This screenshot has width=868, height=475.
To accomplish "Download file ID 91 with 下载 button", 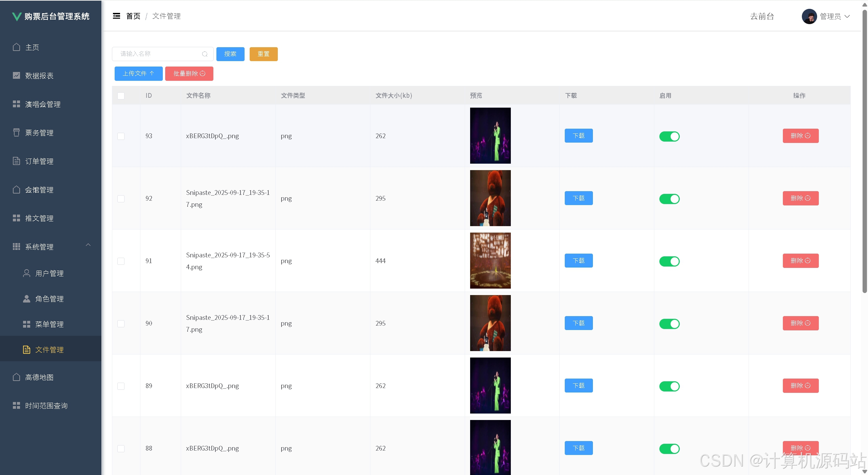I will click(579, 261).
